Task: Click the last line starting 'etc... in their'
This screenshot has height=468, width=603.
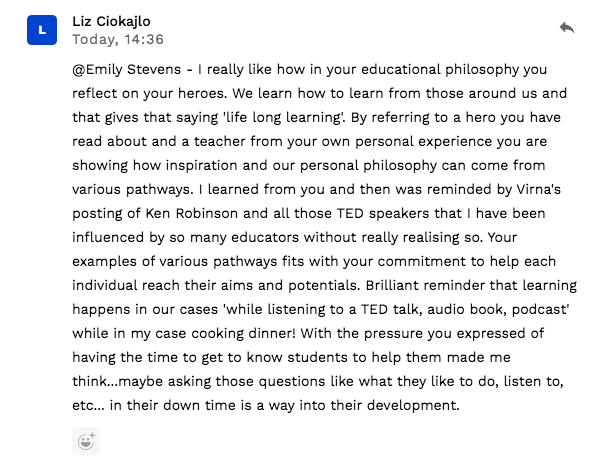Action: click(266, 405)
